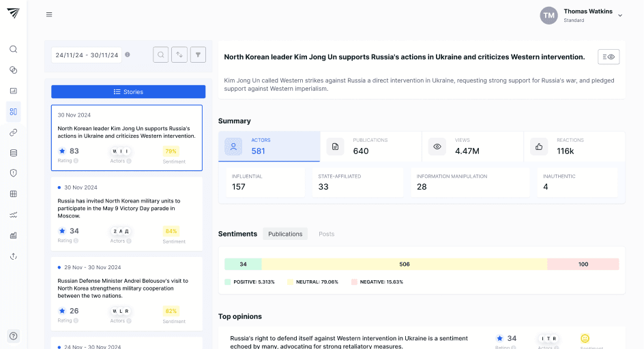Click the negative red segment of sentiment bar
Viewport: 644px width, 349px height.
pos(583,264)
